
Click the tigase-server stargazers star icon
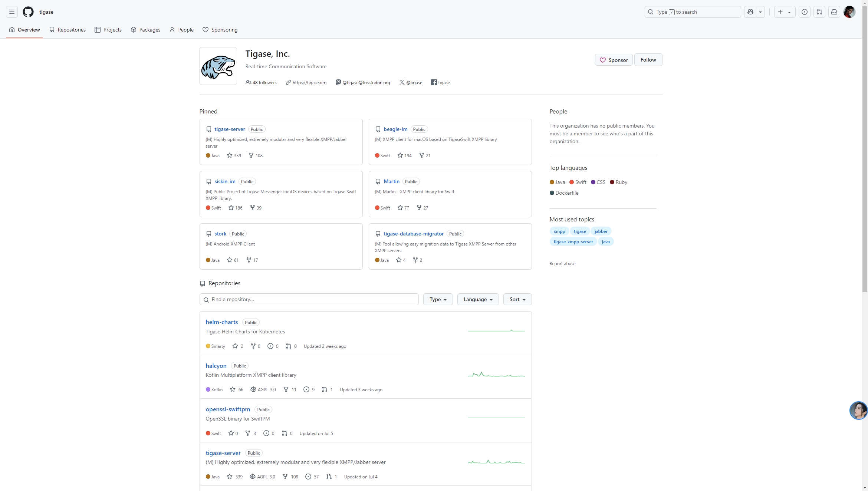point(230,155)
